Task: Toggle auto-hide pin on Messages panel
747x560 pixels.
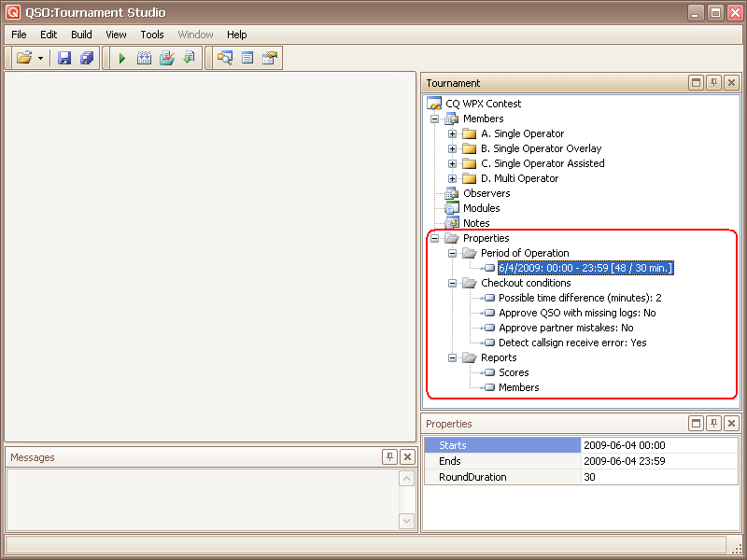Action: [389, 457]
